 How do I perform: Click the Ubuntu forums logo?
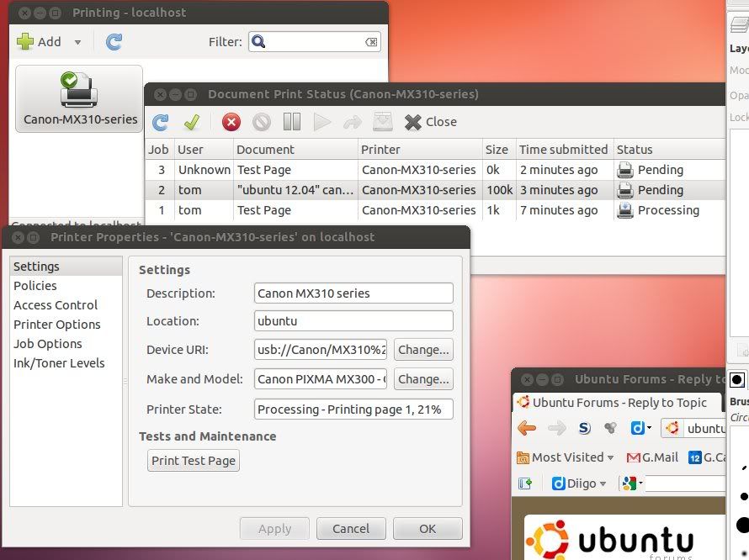(x=609, y=541)
